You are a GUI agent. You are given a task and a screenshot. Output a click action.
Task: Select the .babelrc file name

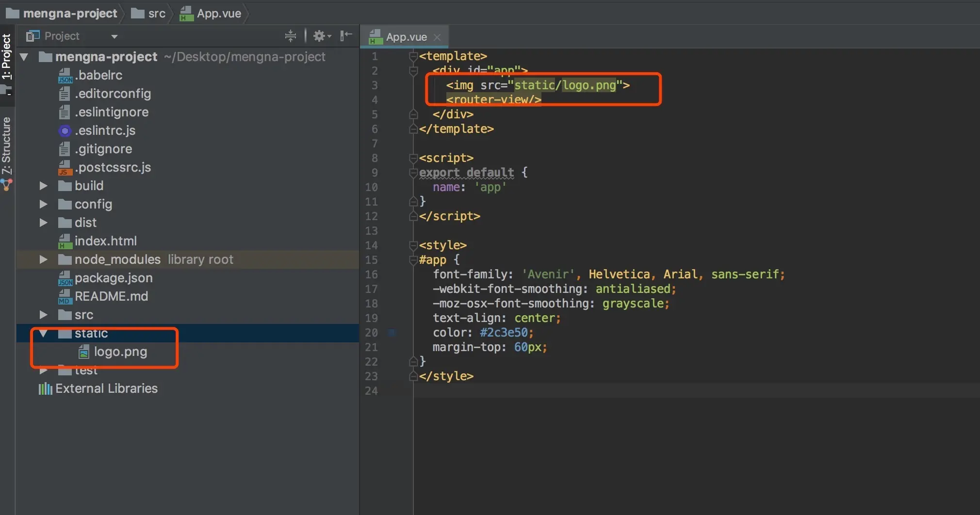(98, 75)
